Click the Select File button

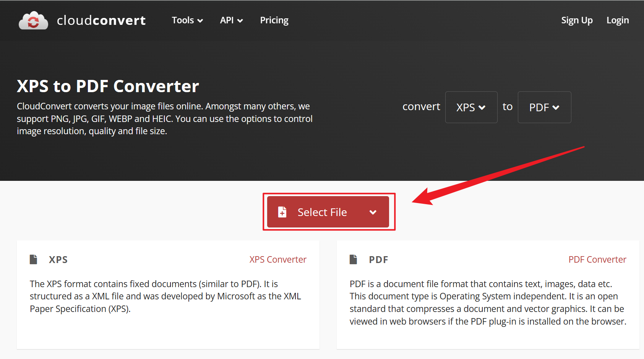[x=328, y=212]
